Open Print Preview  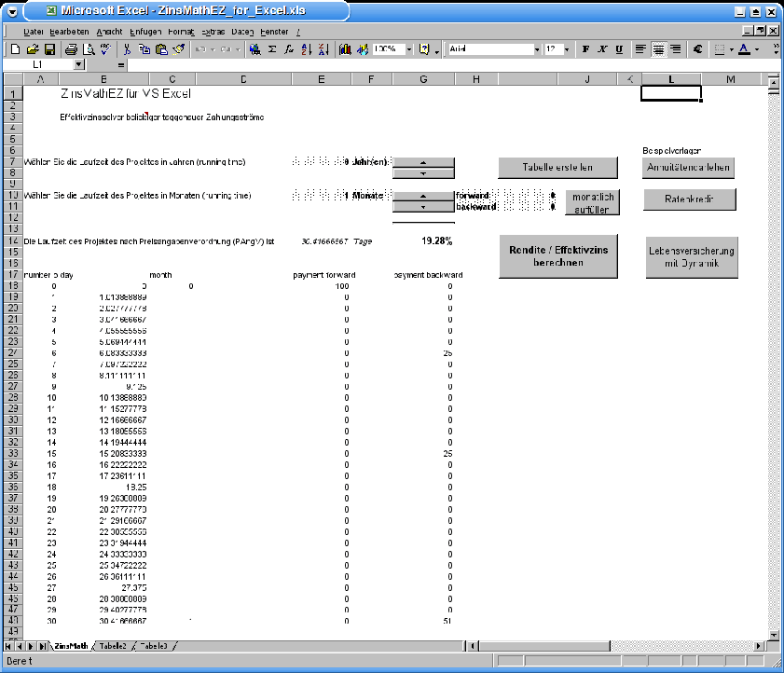pyautogui.click(x=89, y=49)
